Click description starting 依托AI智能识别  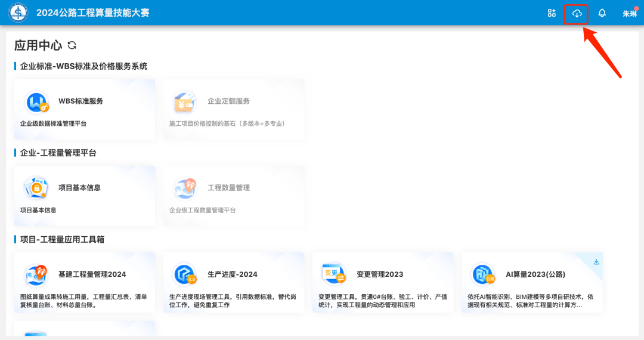[530, 301]
